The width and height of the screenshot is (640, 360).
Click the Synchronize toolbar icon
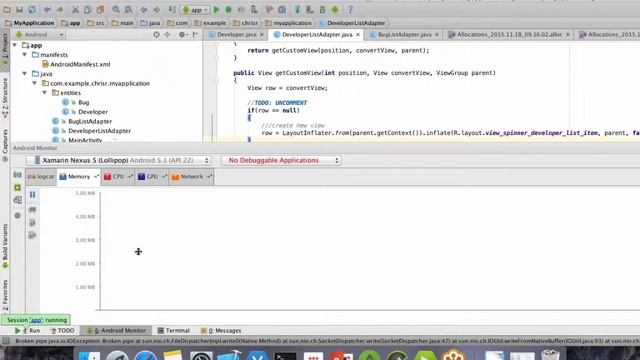coord(32,9)
